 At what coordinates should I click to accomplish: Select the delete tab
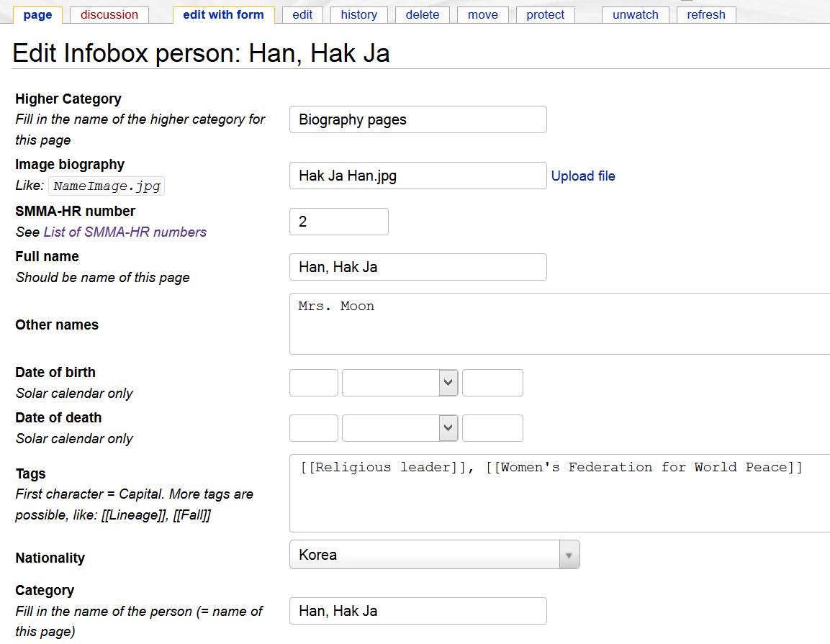pos(422,14)
